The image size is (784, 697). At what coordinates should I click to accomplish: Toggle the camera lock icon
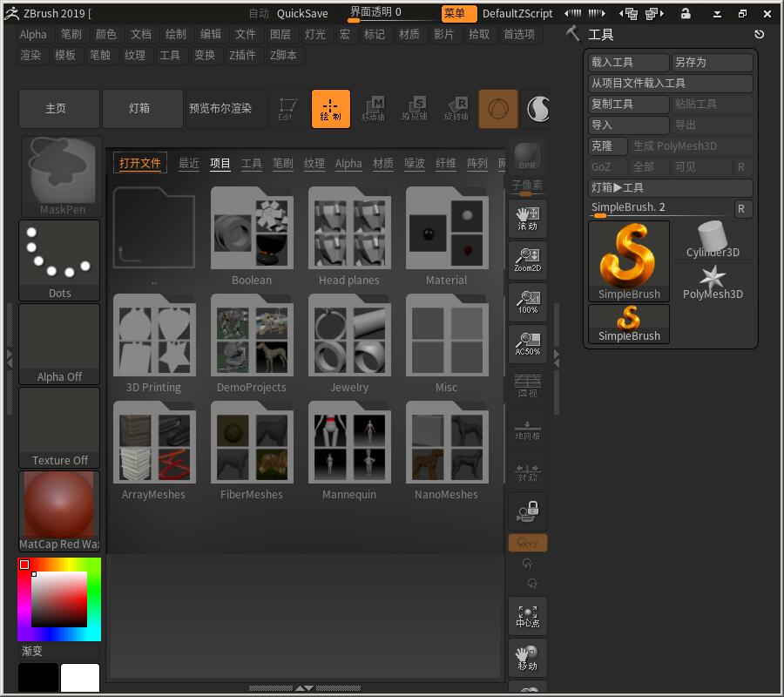(x=528, y=512)
